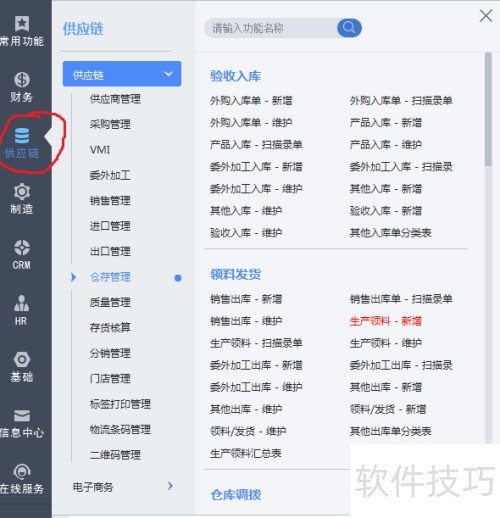Collapse the 供应链 blue dropdown header
The image size is (500, 518).
point(122,74)
